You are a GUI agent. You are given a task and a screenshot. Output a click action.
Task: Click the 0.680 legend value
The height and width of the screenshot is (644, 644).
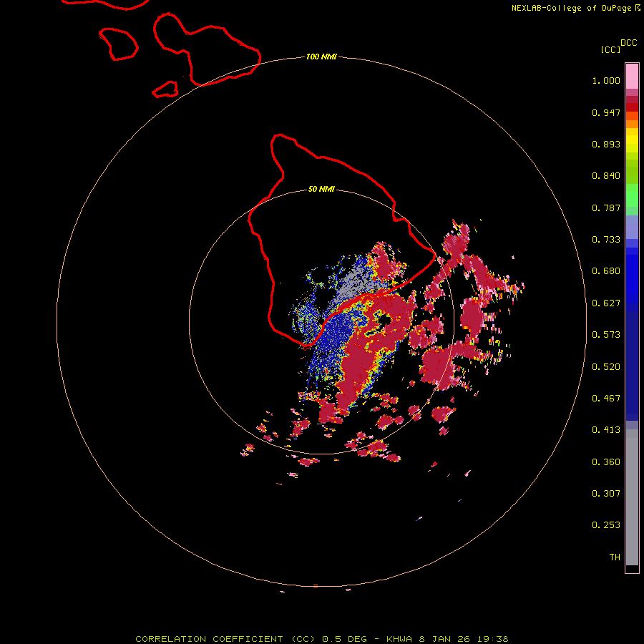tap(606, 271)
